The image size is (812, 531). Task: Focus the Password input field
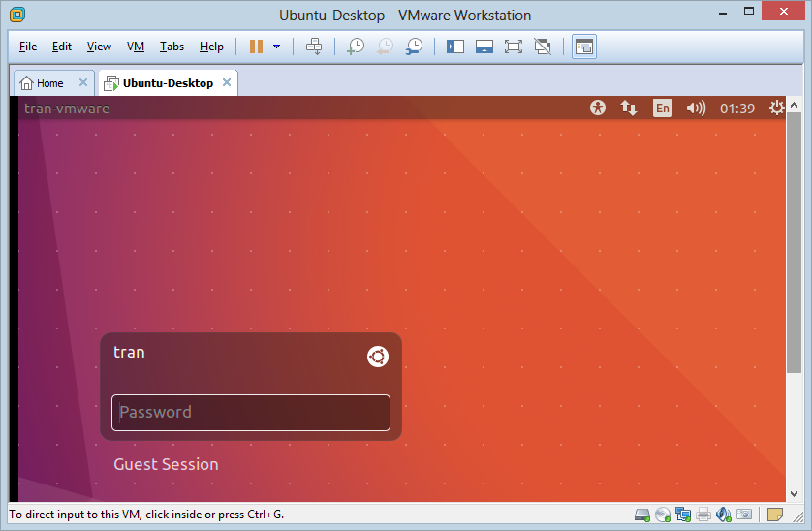pyautogui.click(x=251, y=413)
